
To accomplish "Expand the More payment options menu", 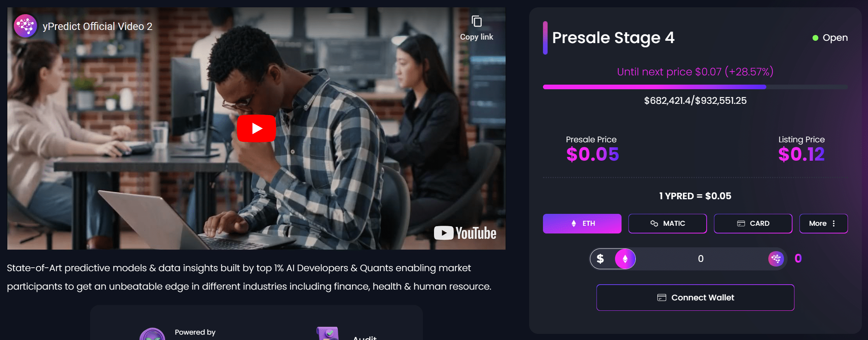I will point(823,223).
